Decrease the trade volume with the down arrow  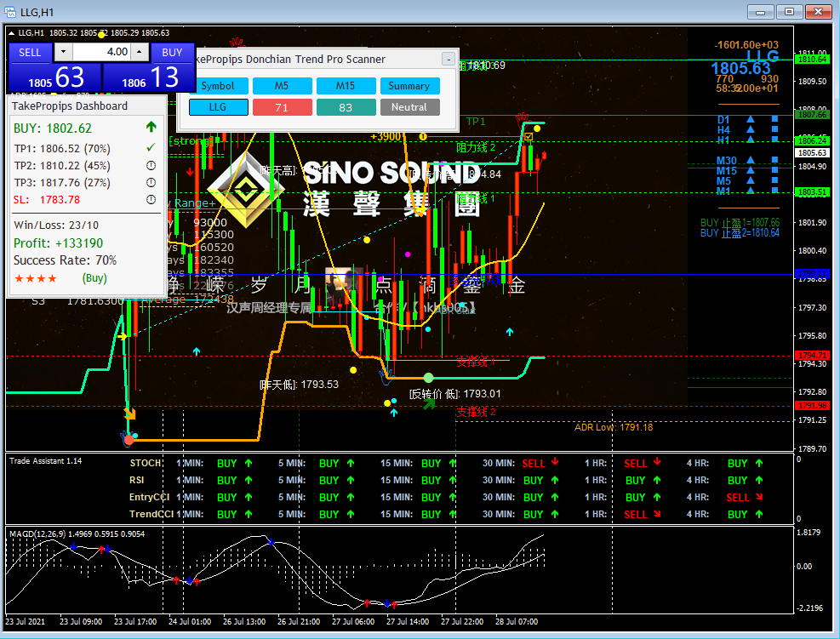pyautogui.click(x=64, y=52)
